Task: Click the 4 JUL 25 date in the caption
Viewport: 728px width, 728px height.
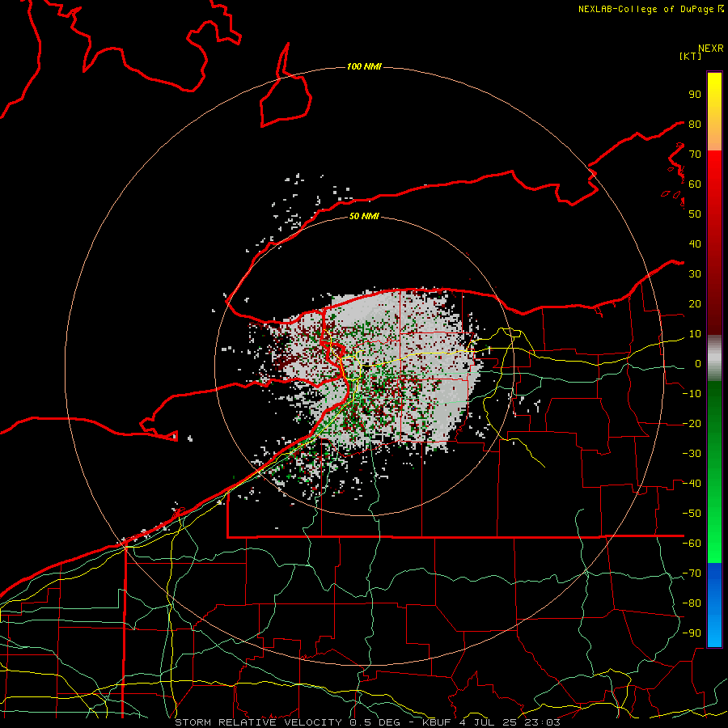Action: pyautogui.click(x=488, y=722)
